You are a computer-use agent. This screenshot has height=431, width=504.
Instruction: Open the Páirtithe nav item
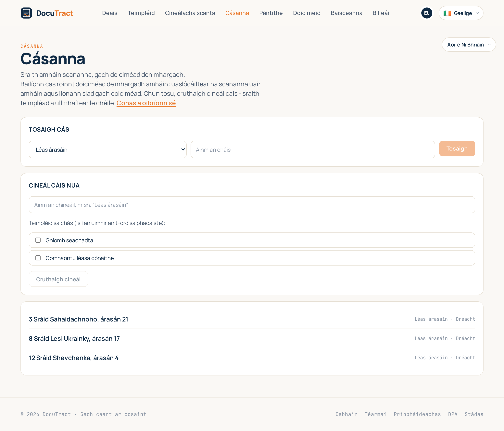click(271, 13)
